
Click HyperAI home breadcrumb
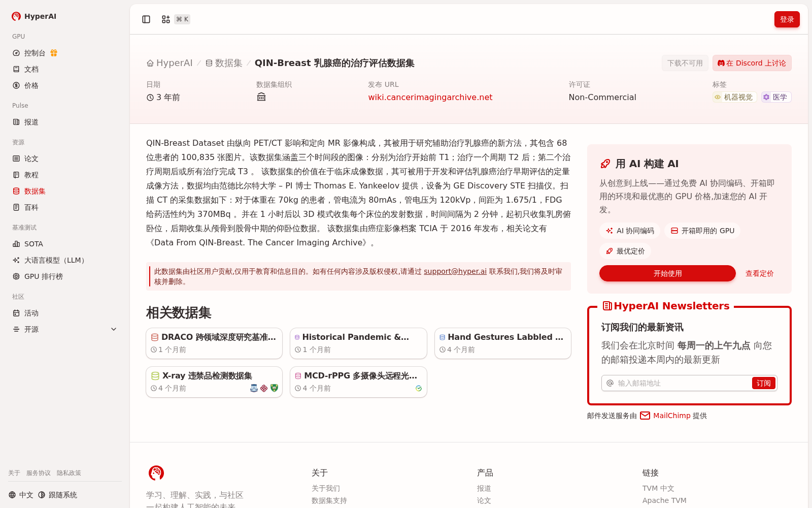[170, 63]
